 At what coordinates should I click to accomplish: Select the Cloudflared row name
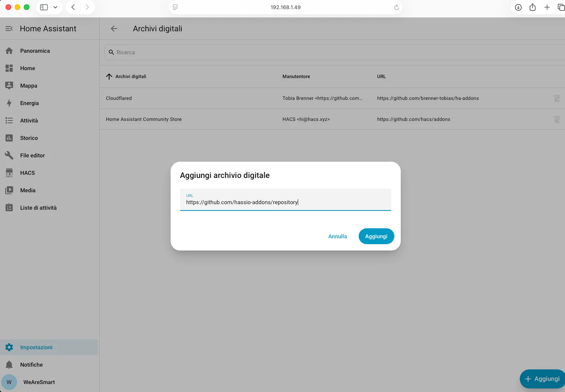(x=119, y=98)
